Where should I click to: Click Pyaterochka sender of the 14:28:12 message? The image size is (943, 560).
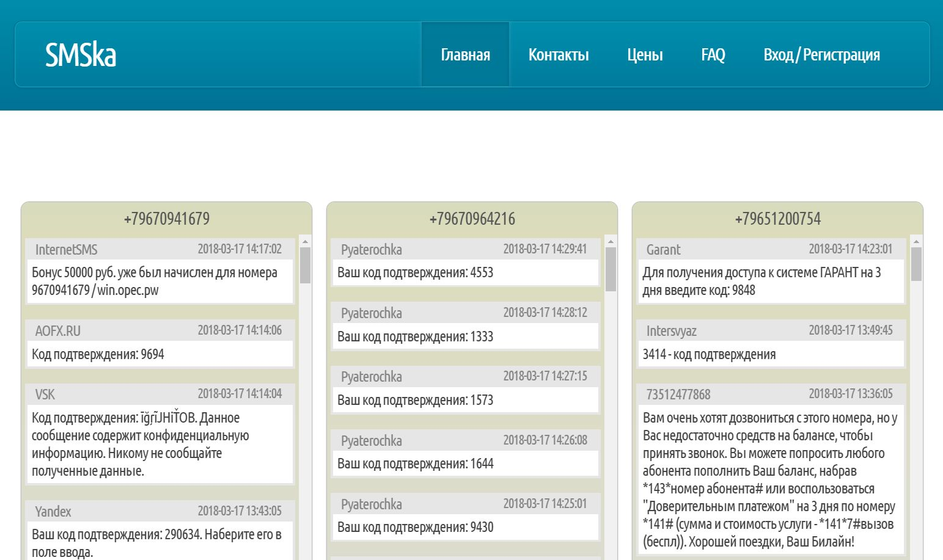coord(371,313)
